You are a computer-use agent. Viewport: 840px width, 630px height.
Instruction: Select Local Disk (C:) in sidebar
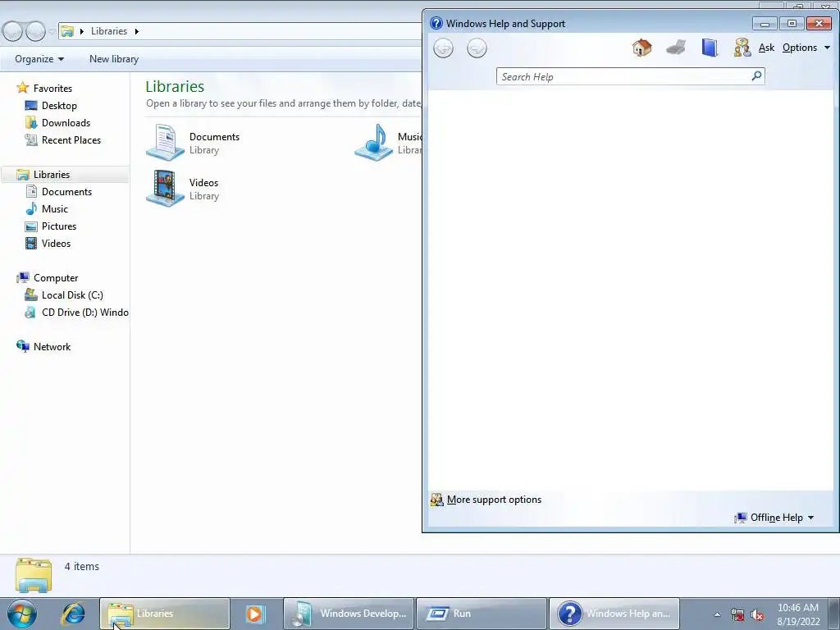(x=72, y=295)
